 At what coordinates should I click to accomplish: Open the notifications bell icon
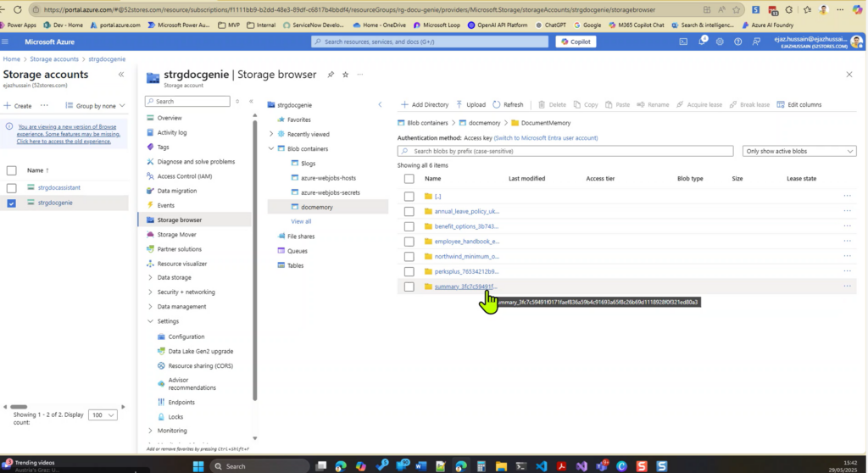[x=702, y=42]
